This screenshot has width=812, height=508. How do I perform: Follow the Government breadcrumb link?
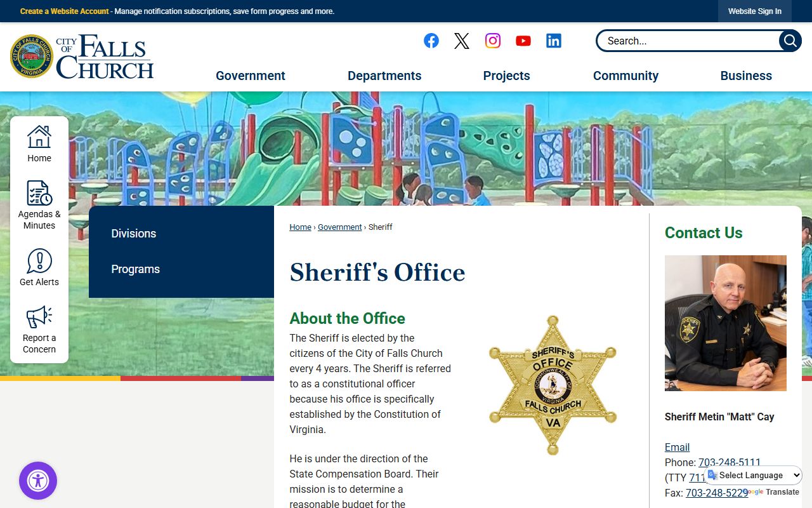(340, 227)
